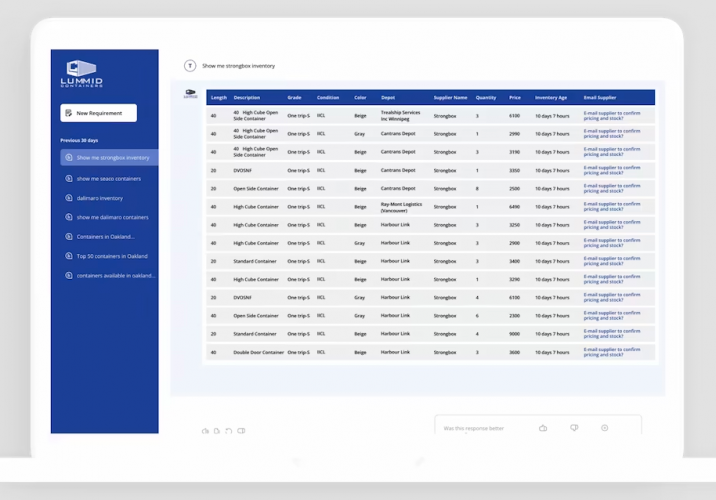Click the history icon beside 'dalimaro inventory'
This screenshot has width=716, height=500.
pyautogui.click(x=69, y=198)
